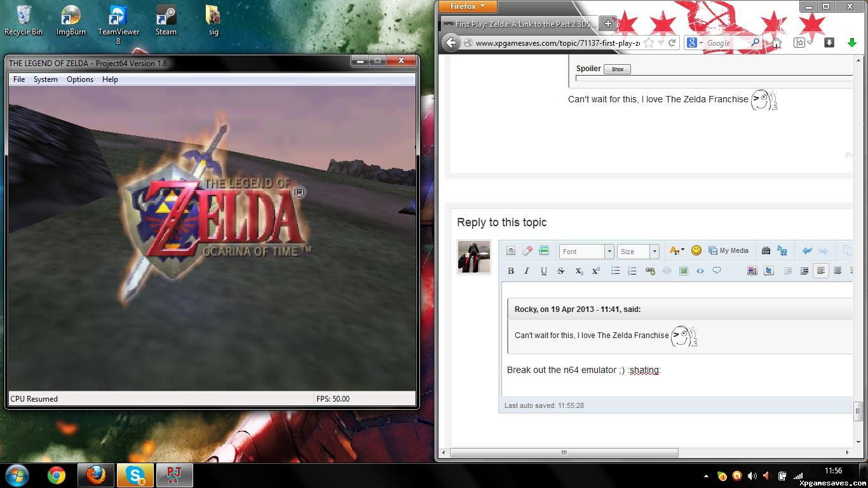Screen dimensions: 868x488
Task: Expand the Font dropdown
Action: click(x=609, y=252)
